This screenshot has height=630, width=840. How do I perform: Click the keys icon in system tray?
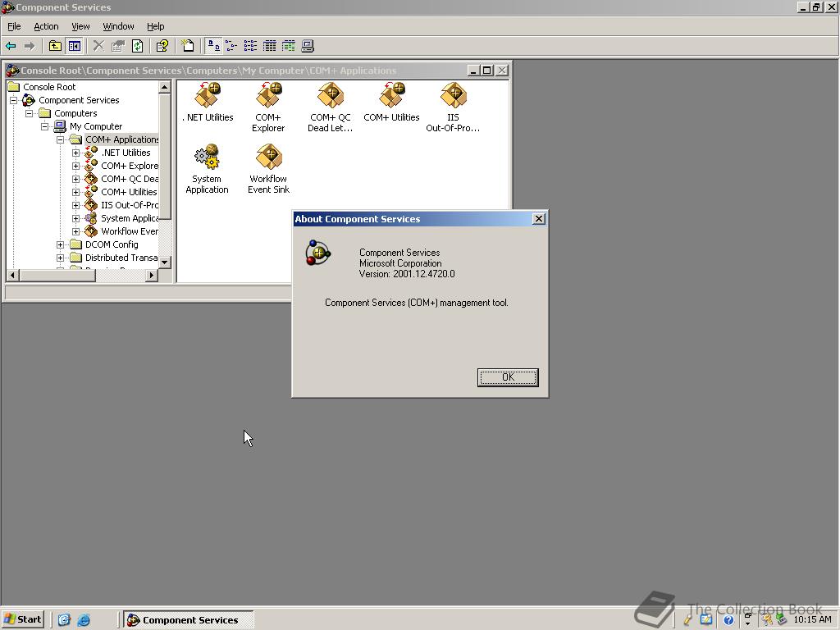point(767,620)
